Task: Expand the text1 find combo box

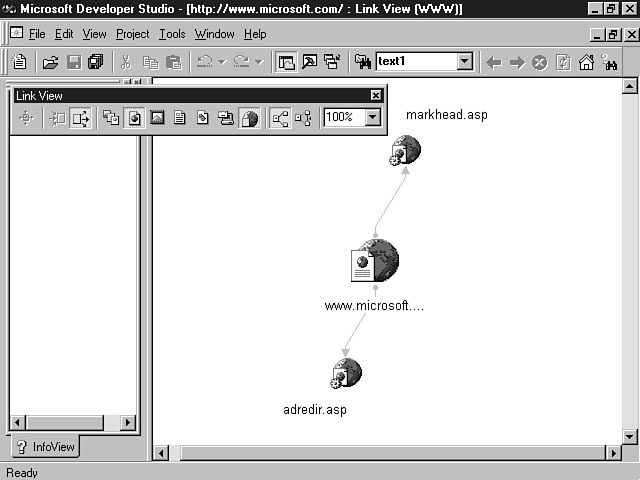Action: 464,62
